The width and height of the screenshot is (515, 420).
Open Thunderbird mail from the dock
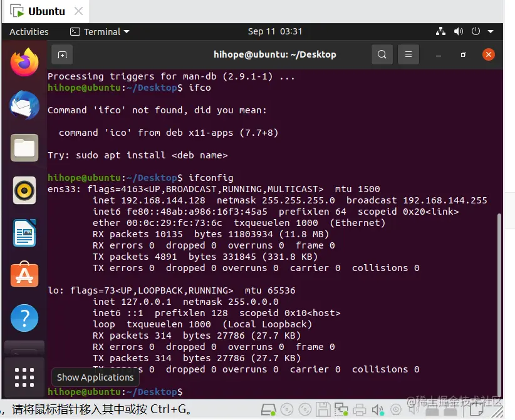pos(24,105)
